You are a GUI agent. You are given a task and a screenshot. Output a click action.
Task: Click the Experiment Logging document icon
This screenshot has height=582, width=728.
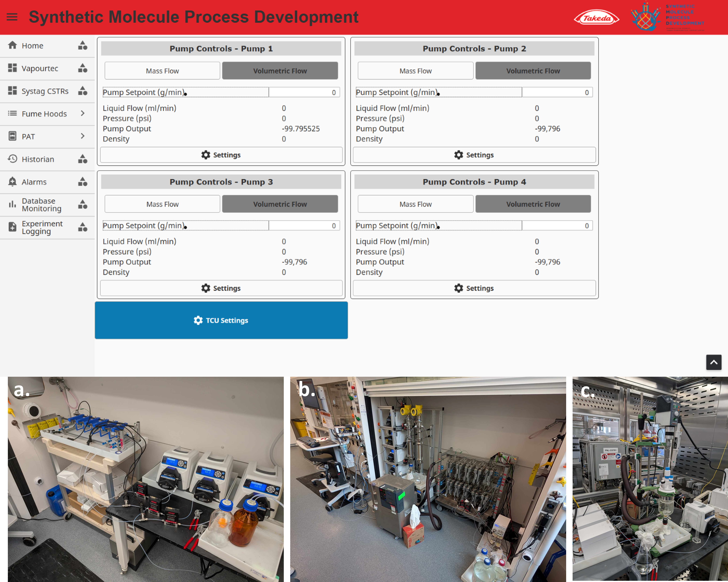13,227
